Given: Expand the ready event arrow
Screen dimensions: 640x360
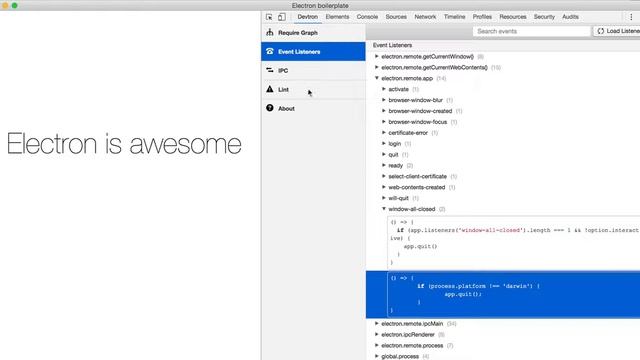Looking at the screenshot, I should 384,165.
